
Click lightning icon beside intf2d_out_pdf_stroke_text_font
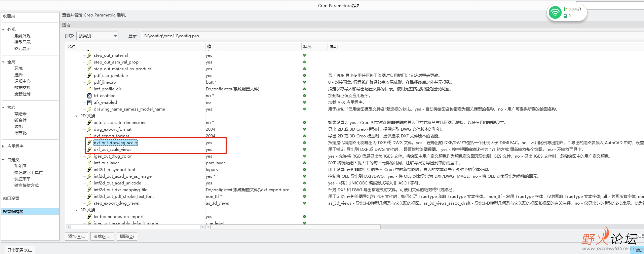coord(89,197)
